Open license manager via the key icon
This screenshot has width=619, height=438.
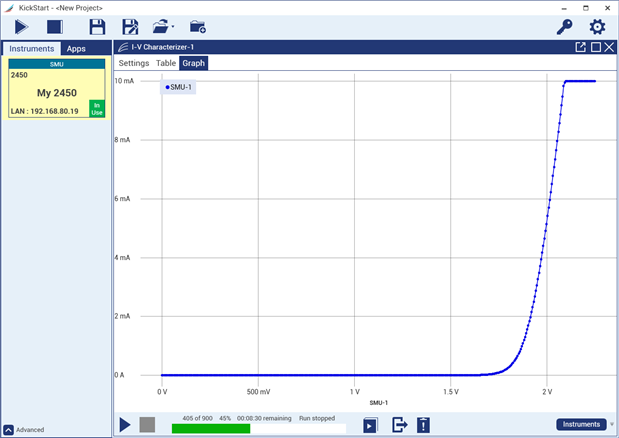point(564,27)
